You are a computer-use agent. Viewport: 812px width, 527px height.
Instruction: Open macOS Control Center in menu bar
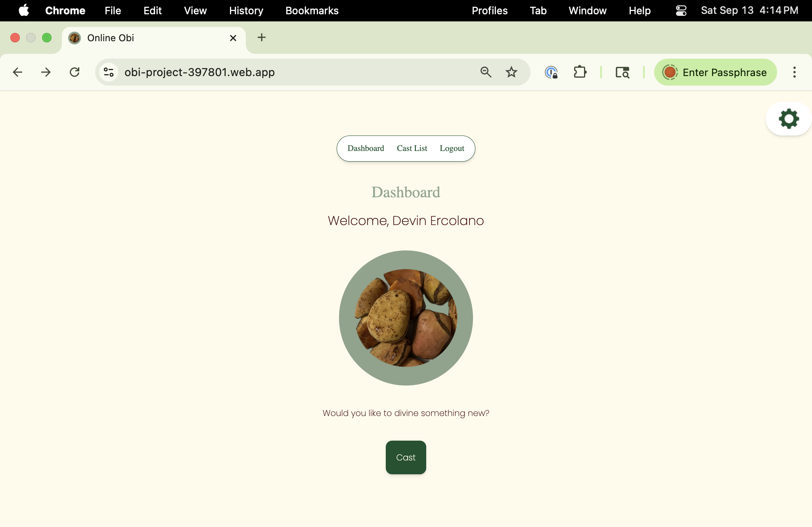(681, 10)
